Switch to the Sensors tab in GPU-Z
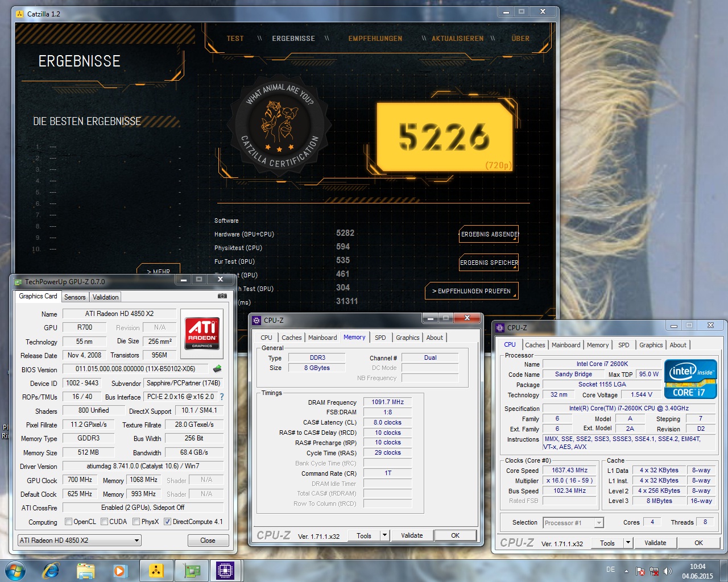This screenshot has width=728, height=582. click(x=75, y=297)
